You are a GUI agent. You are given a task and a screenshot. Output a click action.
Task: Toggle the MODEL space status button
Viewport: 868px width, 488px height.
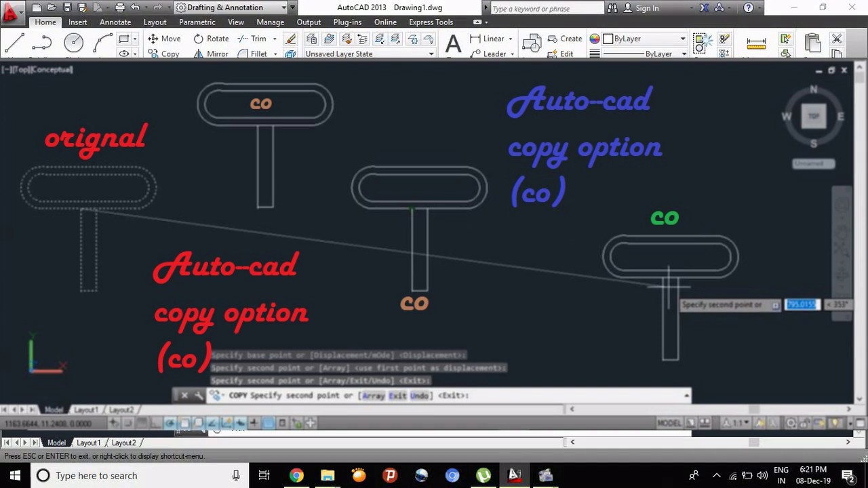[x=669, y=423]
